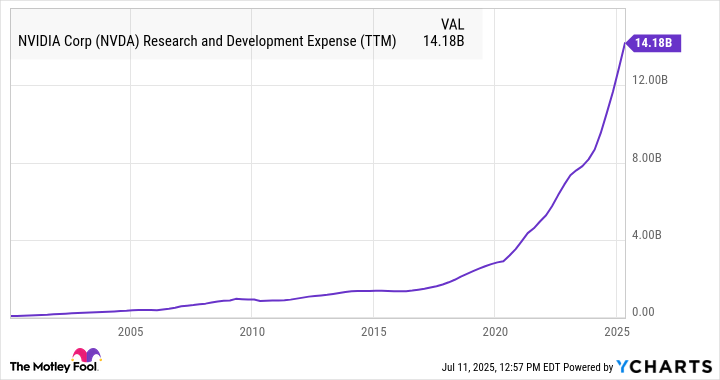Click the 2005 x-axis label
720x380 pixels.
(130, 332)
